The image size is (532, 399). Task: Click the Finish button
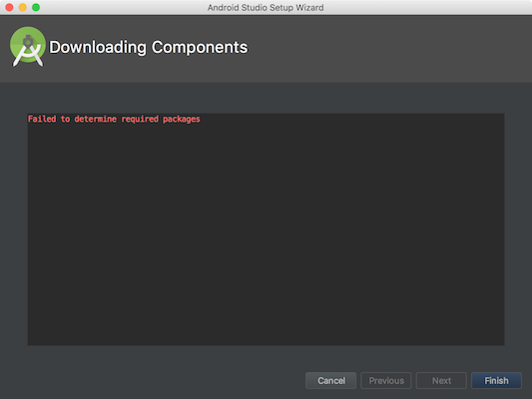click(x=496, y=381)
